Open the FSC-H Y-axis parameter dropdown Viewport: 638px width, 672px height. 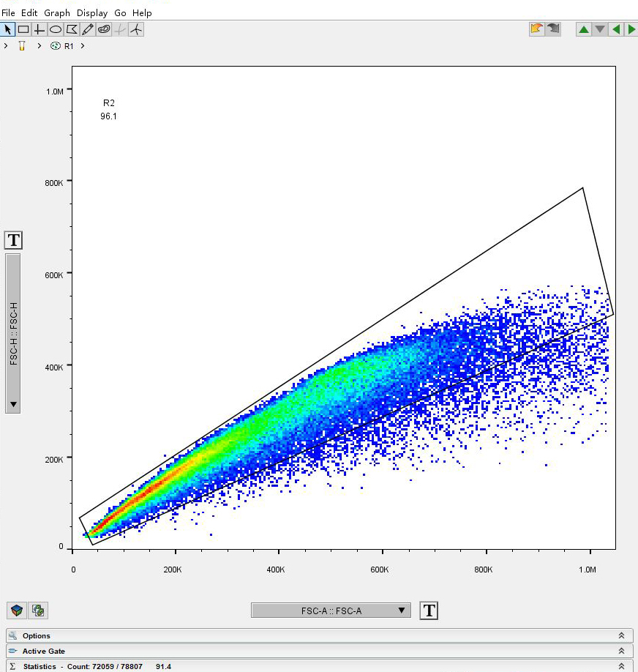[x=13, y=333]
